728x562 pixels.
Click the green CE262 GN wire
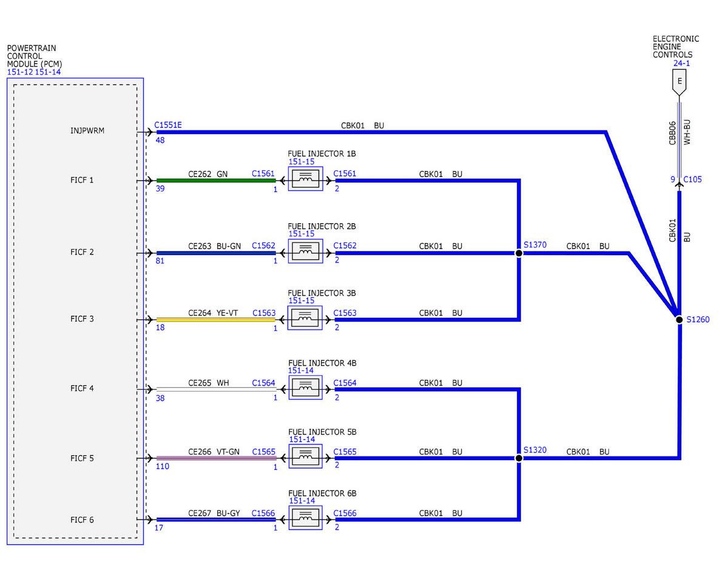tap(216, 180)
